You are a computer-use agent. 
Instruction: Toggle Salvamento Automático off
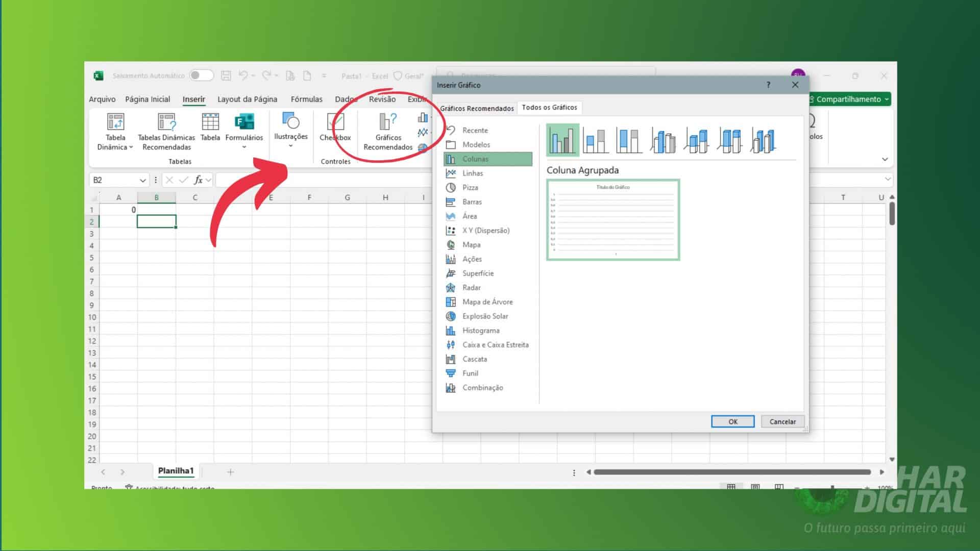pyautogui.click(x=201, y=75)
